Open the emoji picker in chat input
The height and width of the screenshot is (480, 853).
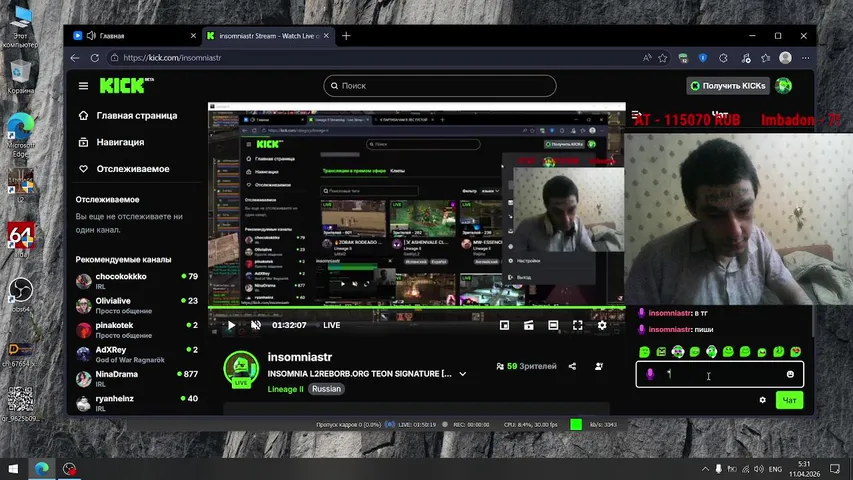790,374
